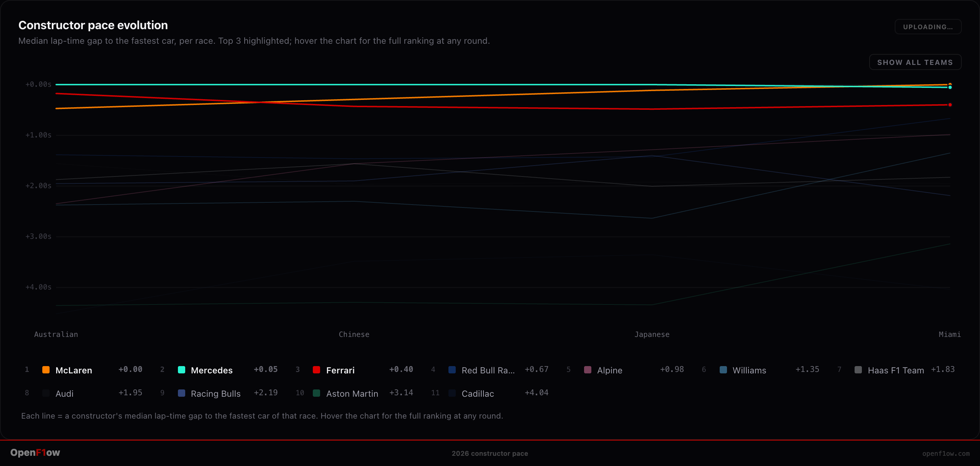Click Ferrari's +0.40 gap value
This screenshot has height=466, width=980.
pos(401,369)
